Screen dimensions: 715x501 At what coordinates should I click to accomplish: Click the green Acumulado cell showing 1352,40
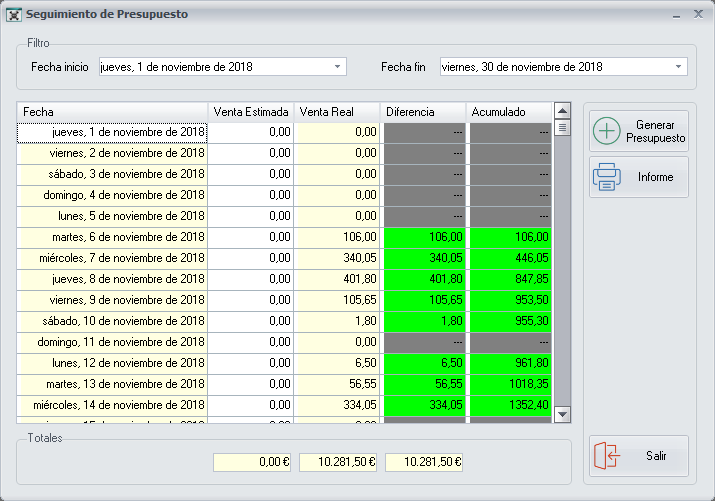click(509, 405)
